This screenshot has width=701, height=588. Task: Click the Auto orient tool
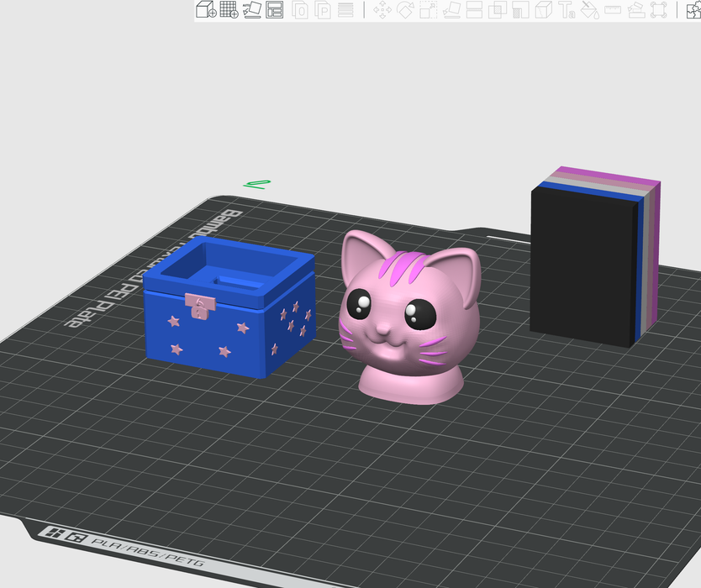251,10
